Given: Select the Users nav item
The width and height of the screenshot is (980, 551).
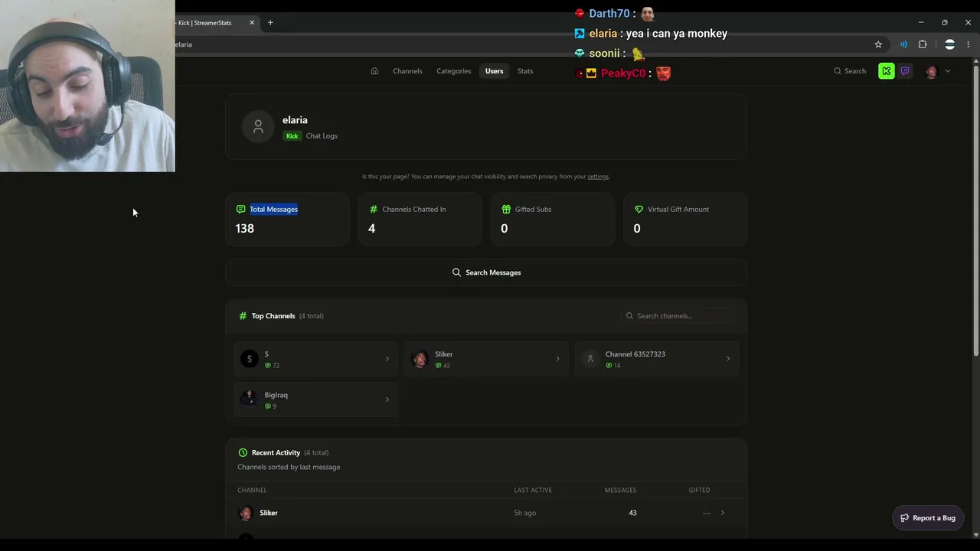Looking at the screenshot, I should (x=494, y=71).
